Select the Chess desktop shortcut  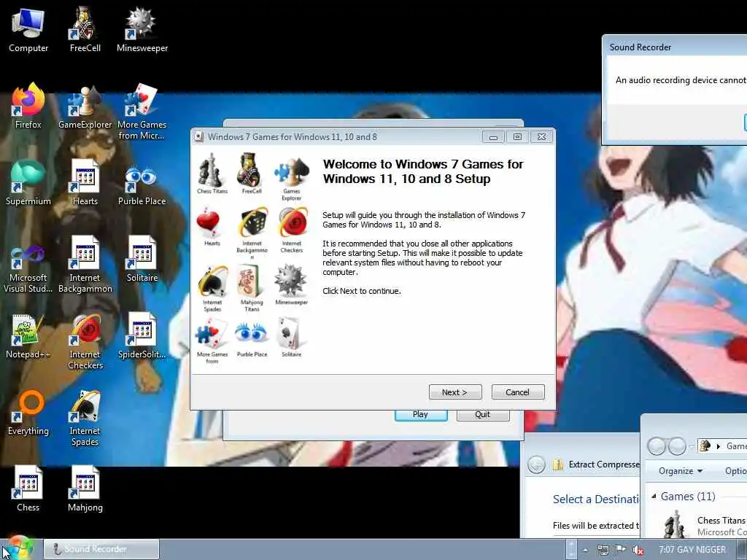pyautogui.click(x=28, y=489)
